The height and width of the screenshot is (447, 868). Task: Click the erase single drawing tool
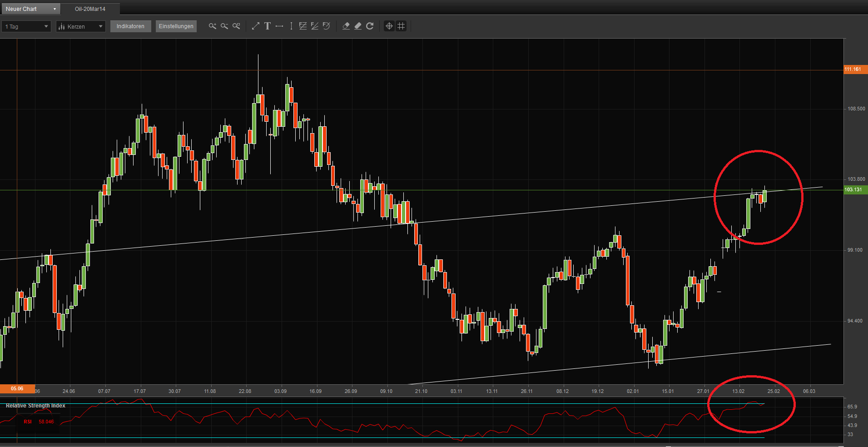point(346,26)
